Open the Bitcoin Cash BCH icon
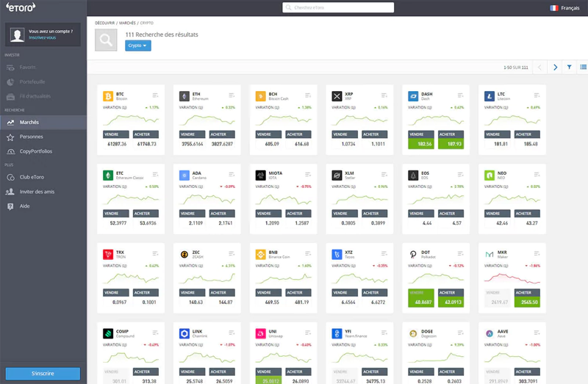This screenshot has height=384, width=588. pos(261,96)
